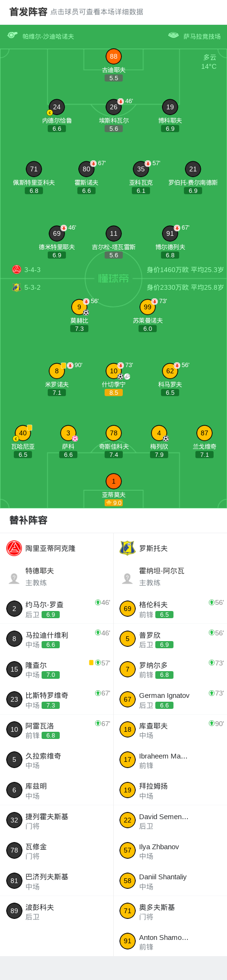Click the Rostov team crest in substitutes
The width and height of the screenshot is (227, 980).
(128, 548)
